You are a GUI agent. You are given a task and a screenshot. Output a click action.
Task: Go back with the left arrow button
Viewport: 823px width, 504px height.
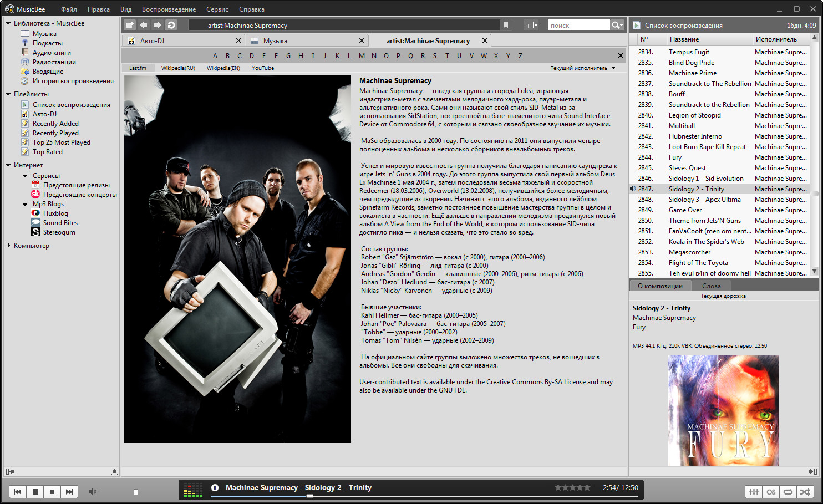(144, 25)
